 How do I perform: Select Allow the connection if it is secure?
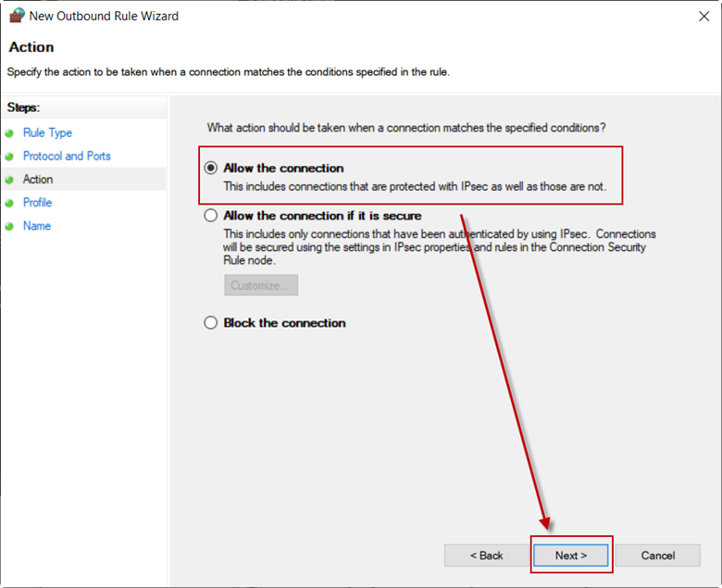(x=210, y=216)
